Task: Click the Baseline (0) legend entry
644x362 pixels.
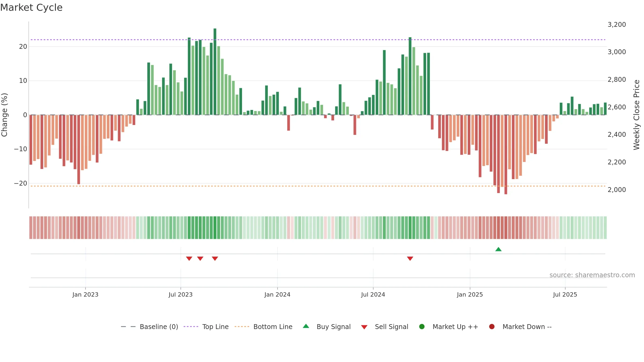Action: pyautogui.click(x=149, y=327)
